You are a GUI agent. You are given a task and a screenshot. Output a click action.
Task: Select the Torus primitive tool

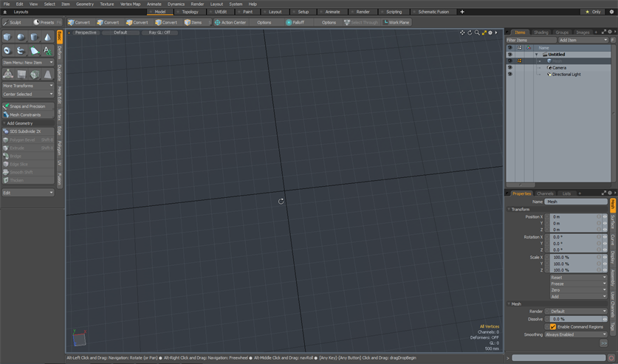7,51
